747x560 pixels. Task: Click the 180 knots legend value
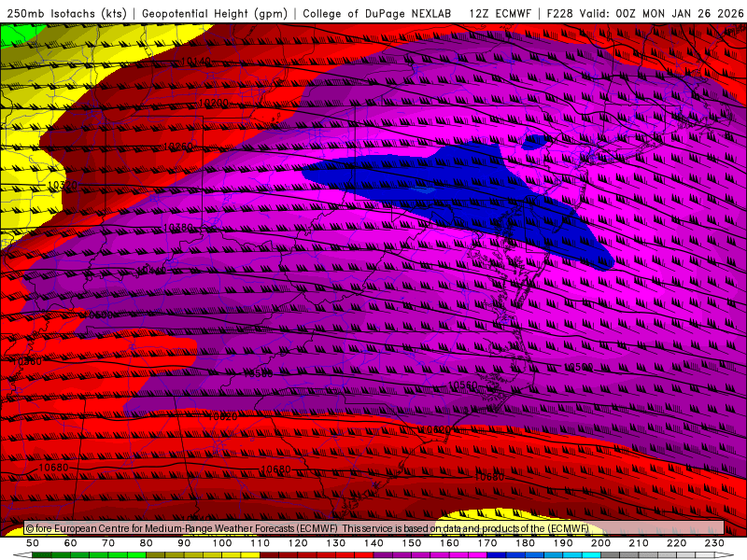(525, 543)
